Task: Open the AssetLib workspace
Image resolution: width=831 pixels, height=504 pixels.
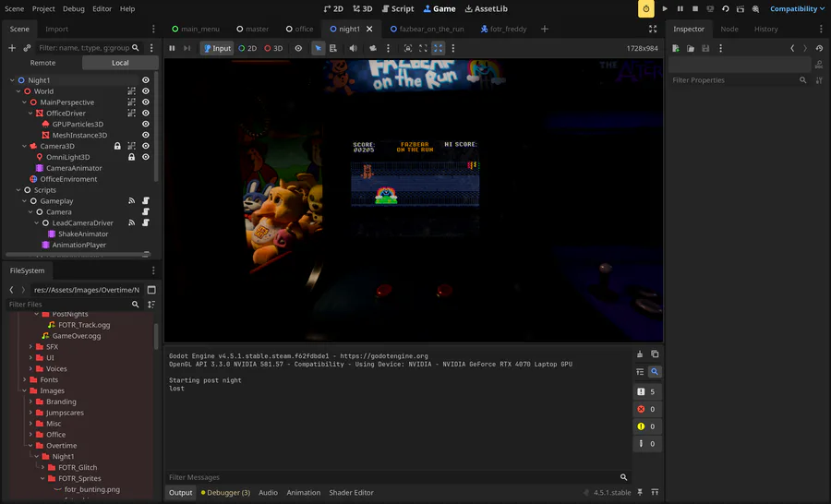Action: tap(486, 8)
